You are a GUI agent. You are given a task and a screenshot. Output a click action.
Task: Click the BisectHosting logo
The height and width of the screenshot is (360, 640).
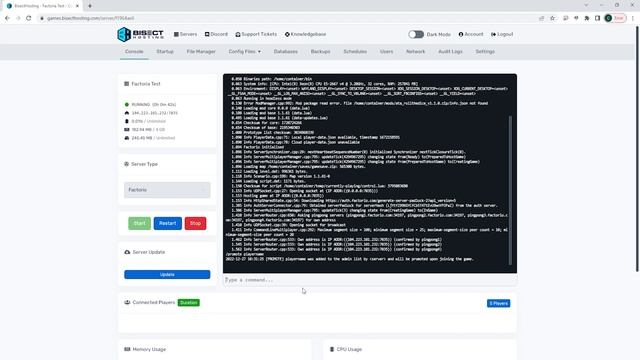[140, 34]
